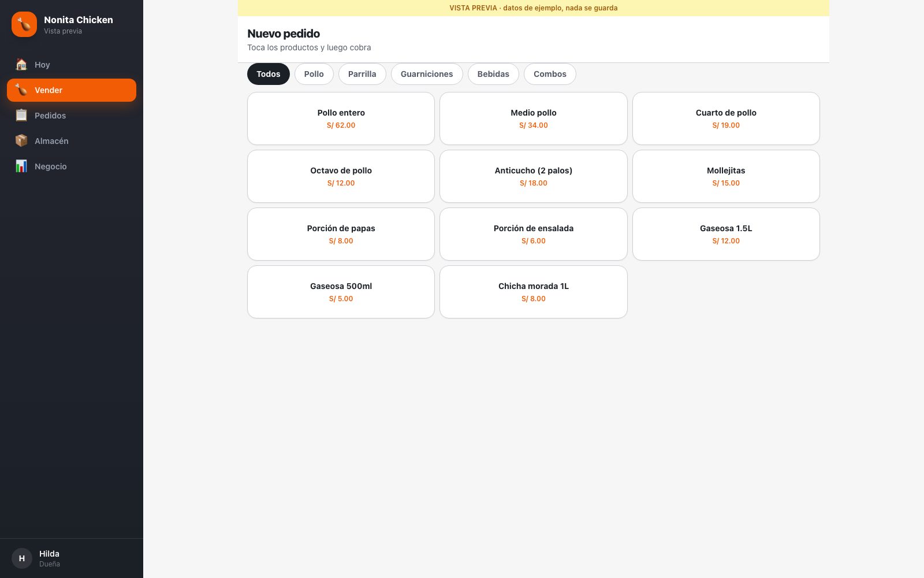Filter products by Pollo
The image size is (924, 578).
(314, 74)
